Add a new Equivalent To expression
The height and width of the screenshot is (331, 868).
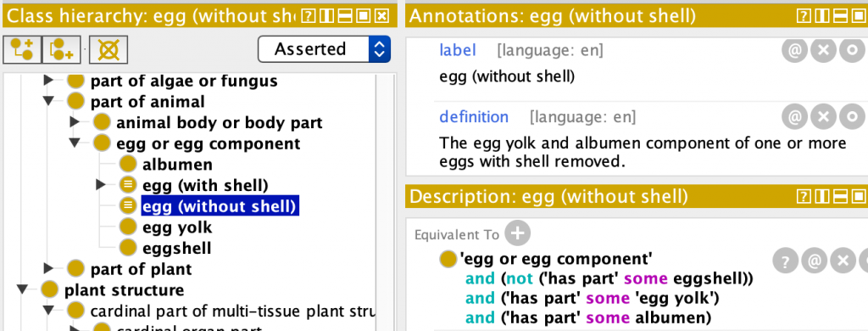(517, 234)
